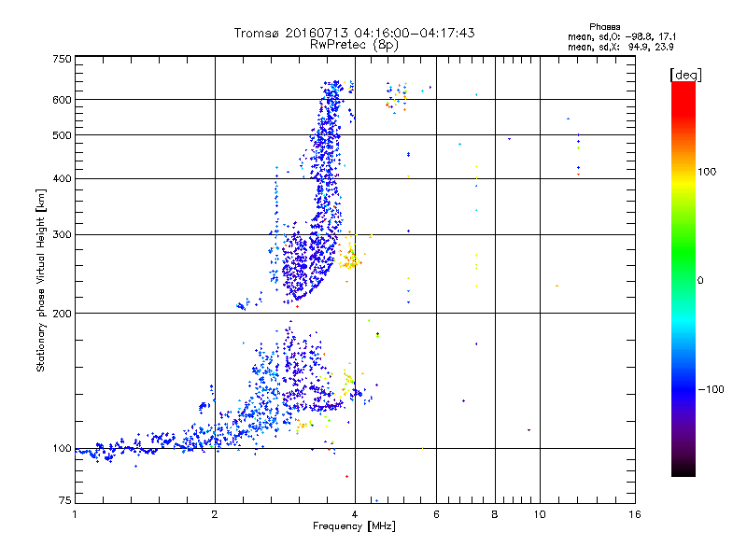The height and width of the screenshot is (560, 747).
Task: Click the 'mean, sd,X: 94.9, 23.9' line
Action: tap(621, 47)
